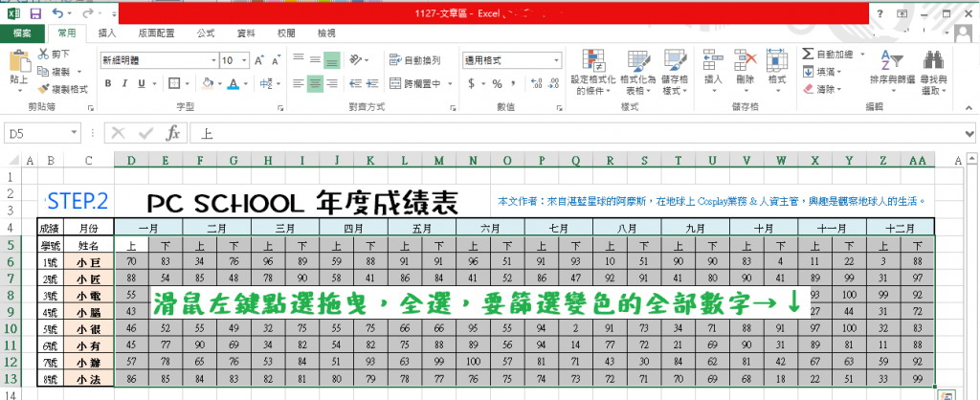The height and width of the screenshot is (400, 980).
Task: Open Find and Select 尋找與選取
Action: 934,71
